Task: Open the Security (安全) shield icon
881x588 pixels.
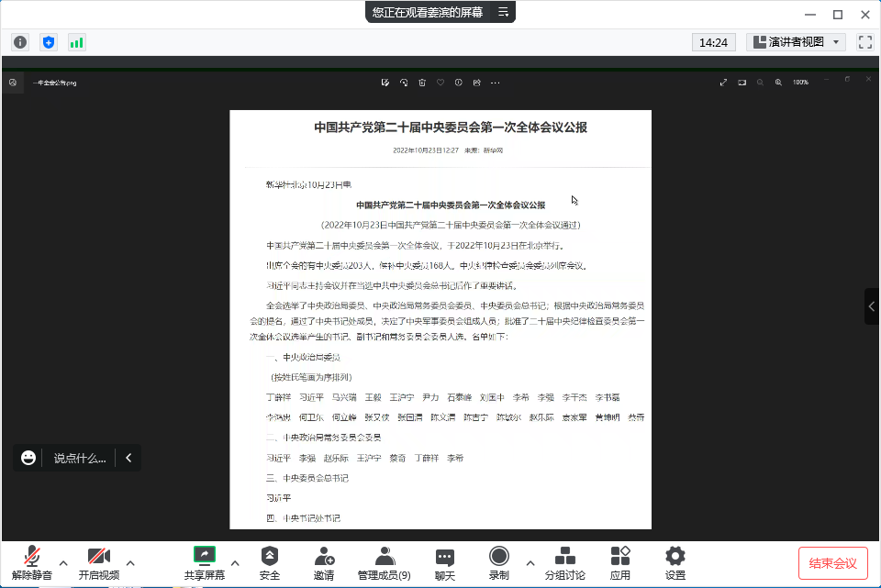Action: coord(270,562)
